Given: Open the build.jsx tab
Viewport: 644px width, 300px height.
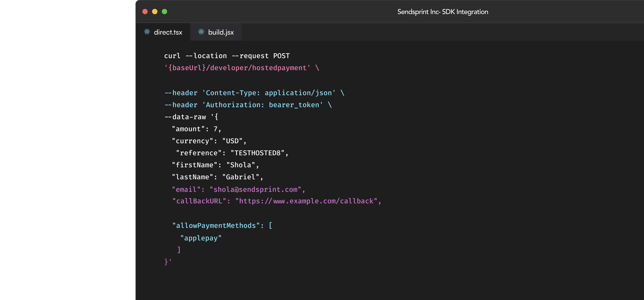Looking at the screenshot, I should (221, 32).
